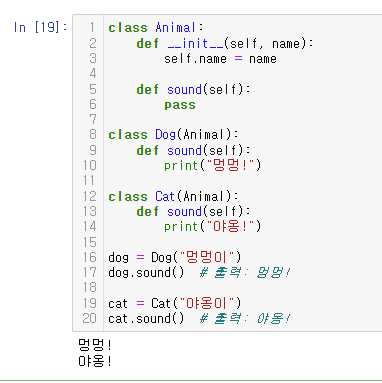Image resolution: width=382 pixels, height=383 pixels.
Task: Click the 'class Animal:' line
Action: point(156,27)
